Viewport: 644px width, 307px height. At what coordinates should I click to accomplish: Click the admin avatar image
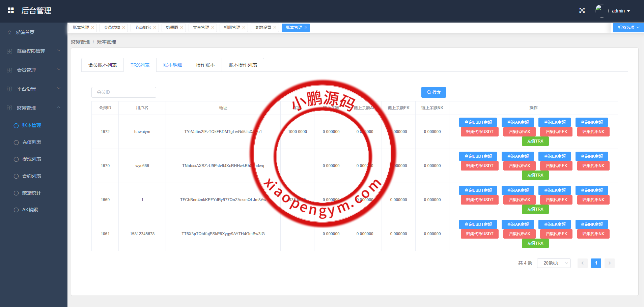point(600,10)
